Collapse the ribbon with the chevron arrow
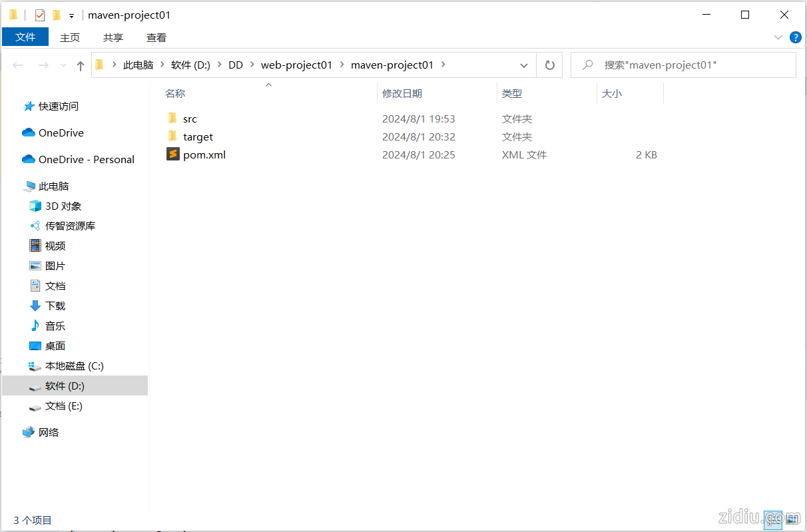This screenshot has height=532, width=807. click(778, 37)
